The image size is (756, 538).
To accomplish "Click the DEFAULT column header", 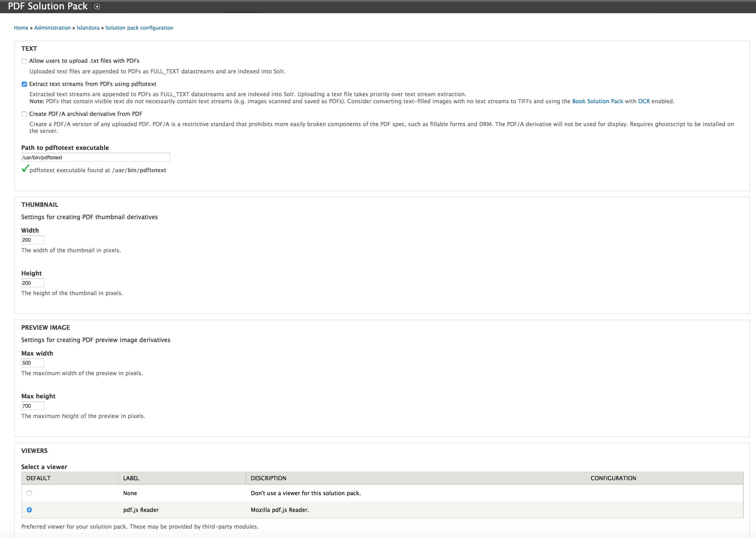I will 38,478.
